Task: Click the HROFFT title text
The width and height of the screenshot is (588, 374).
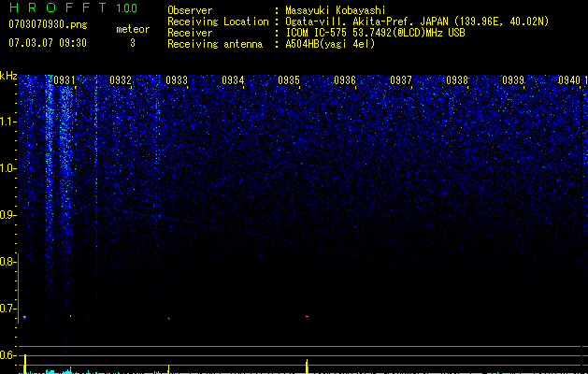Action: (x=59, y=7)
